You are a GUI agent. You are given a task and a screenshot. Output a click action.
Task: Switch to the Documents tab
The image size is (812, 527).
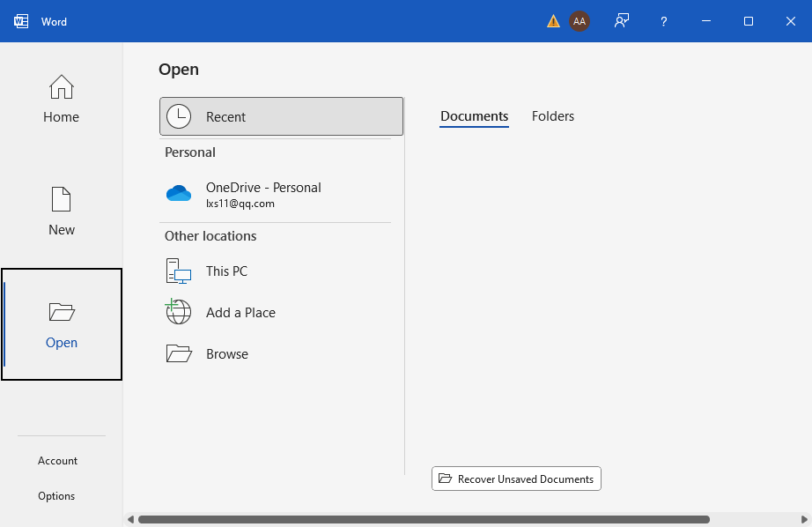pyautogui.click(x=474, y=115)
